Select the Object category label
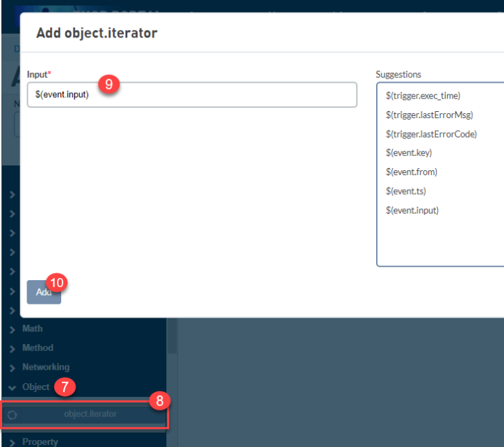Image resolution: width=504 pixels, height=447 pixels. [x=35, y=387]
